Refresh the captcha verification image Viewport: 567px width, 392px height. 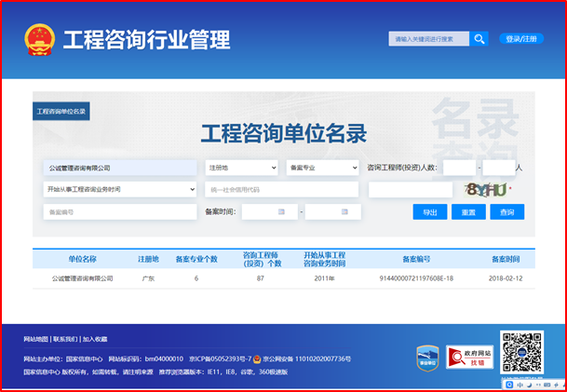point(486,189)
